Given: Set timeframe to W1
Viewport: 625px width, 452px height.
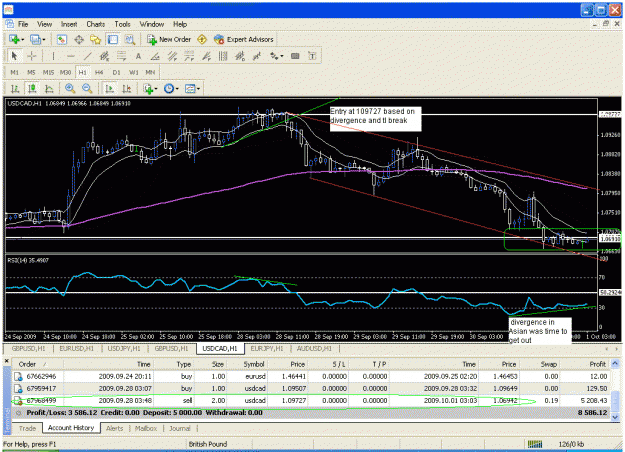Looking at the screenshot, I should point(134,73).
